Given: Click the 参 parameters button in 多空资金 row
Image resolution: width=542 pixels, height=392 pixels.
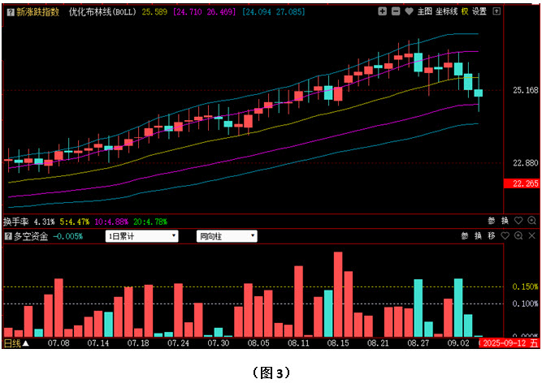Looking at the screenshot, I should pos(465,236).
